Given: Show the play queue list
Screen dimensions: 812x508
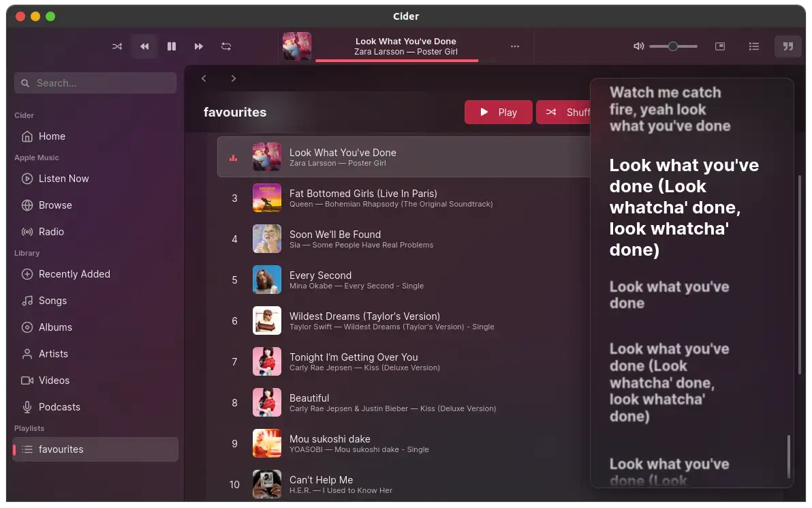Looking at the screenshot, I should 754,46.
